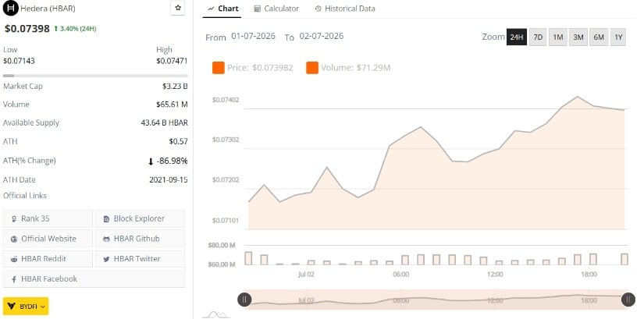
Task: Click the Twitter bird icon
Action: (x=107, y=260)
